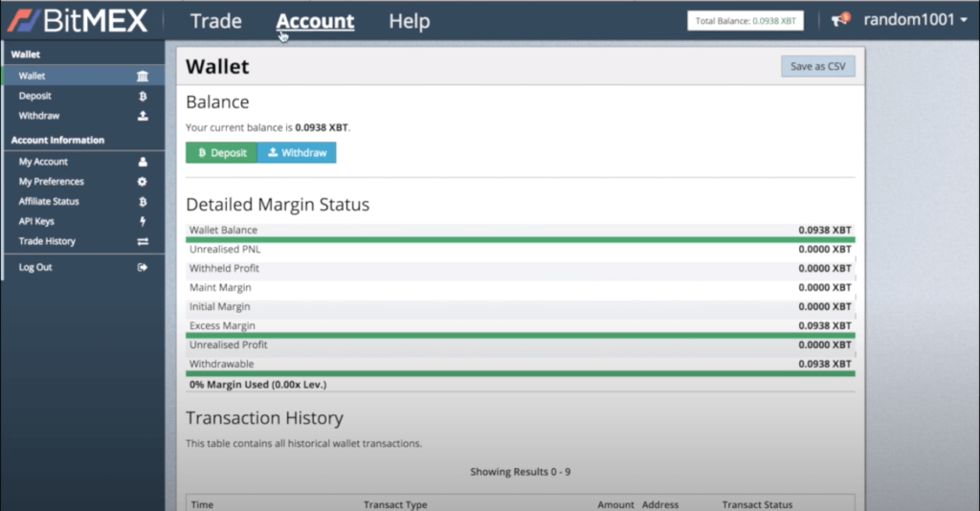Open Trade History in the sidebar
980x511 pixels.
point(84,241)
